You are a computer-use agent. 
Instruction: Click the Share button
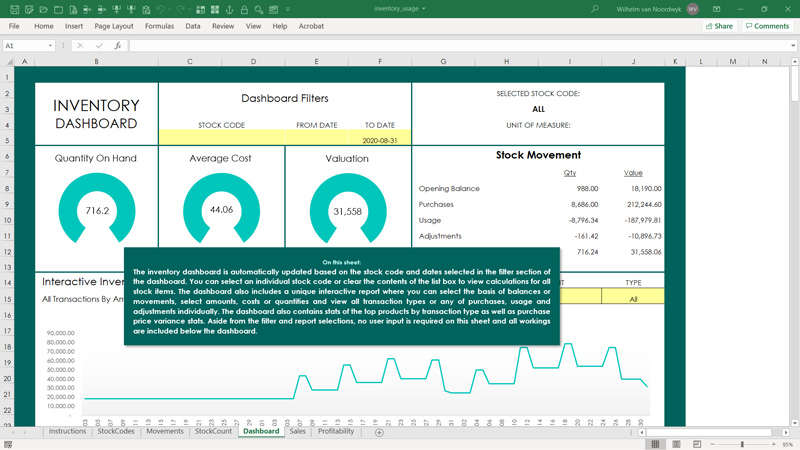[x=719, y=26]
